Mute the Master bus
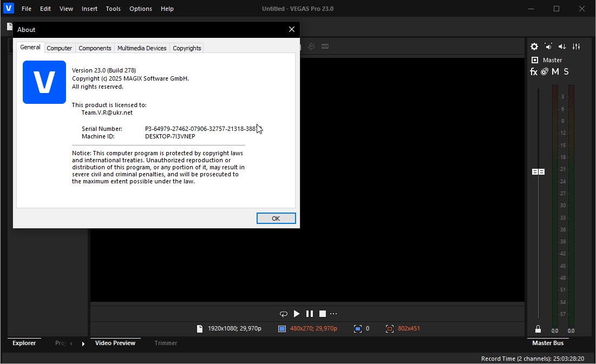 555,72
